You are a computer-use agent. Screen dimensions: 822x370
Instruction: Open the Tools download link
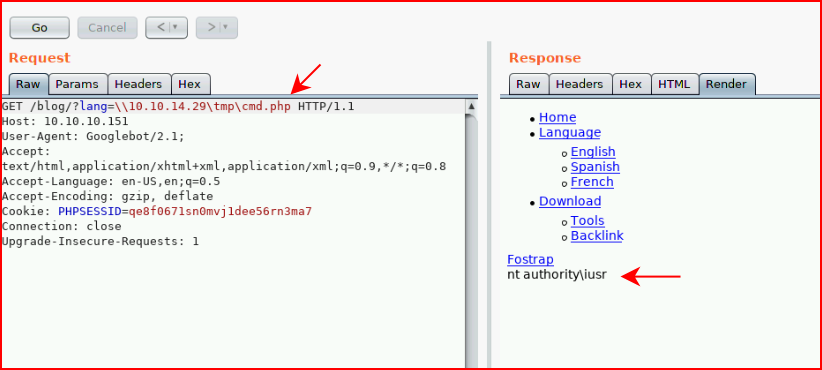click(x=587, y=221)
